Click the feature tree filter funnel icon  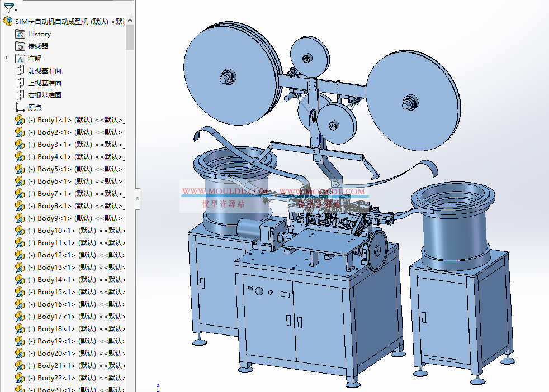pos(8,8)
